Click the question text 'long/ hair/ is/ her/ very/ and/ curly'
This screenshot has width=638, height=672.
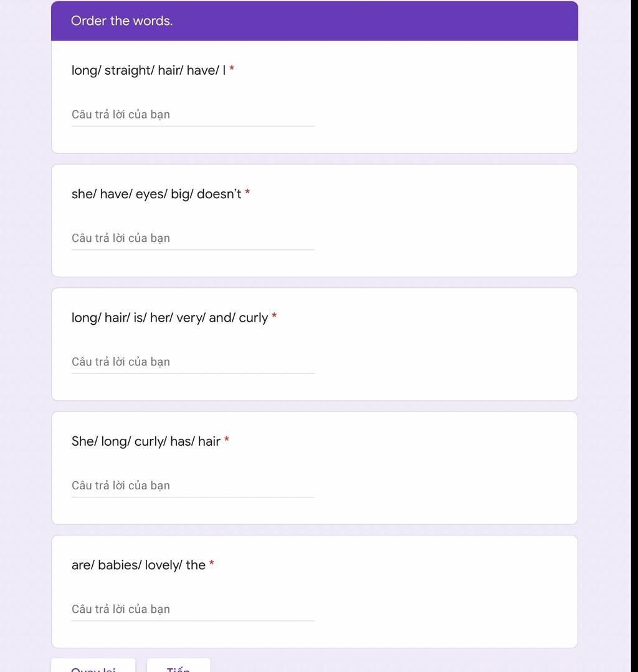pyautogui.click(x=169, y=318)
